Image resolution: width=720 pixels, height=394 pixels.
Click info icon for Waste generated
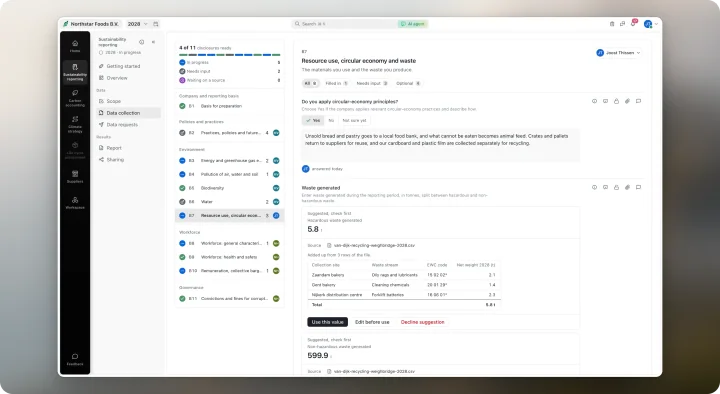594,187
